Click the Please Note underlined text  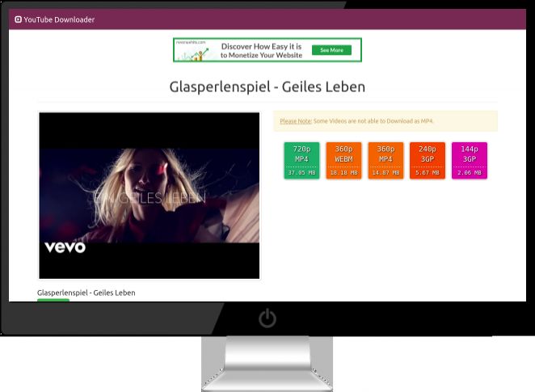click(296, 121)
